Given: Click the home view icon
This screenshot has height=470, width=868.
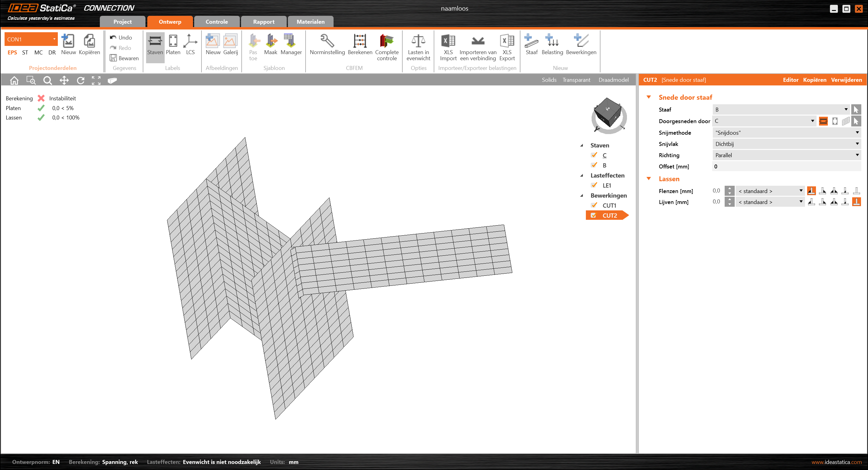Looking at the screenshot, I should click(x=14, y=81).
